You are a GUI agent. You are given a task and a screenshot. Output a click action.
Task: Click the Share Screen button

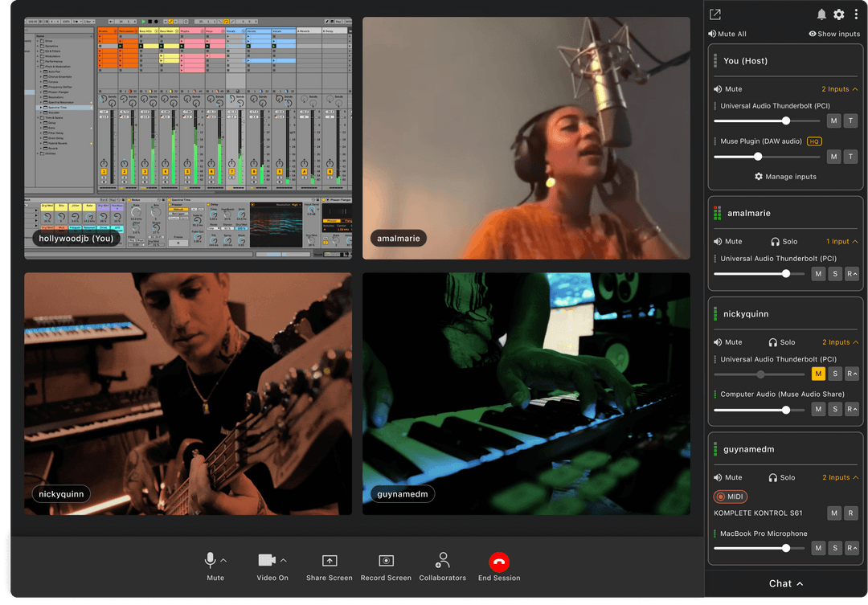coord(329,560)
